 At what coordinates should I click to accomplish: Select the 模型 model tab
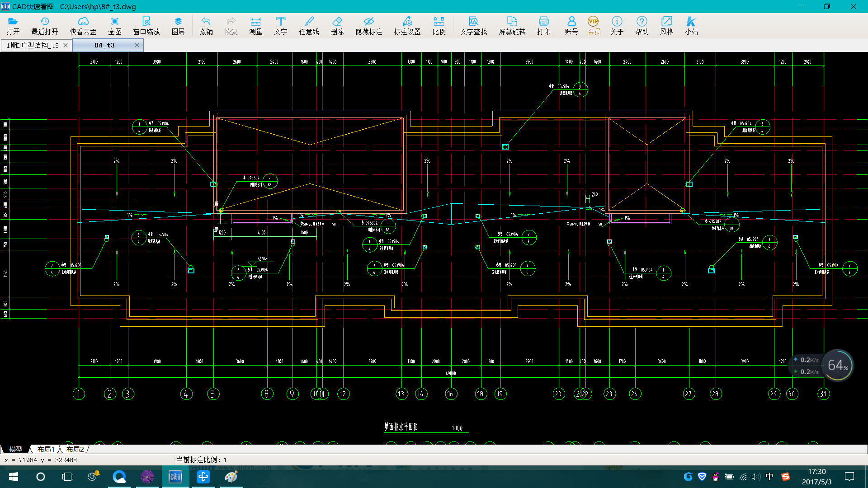click(15, 449)
